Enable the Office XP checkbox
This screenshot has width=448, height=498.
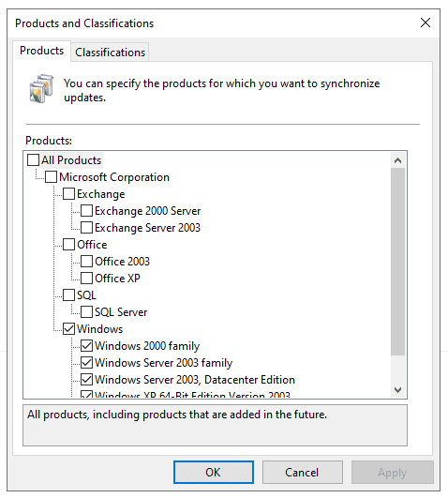click(x=86, y=278)
